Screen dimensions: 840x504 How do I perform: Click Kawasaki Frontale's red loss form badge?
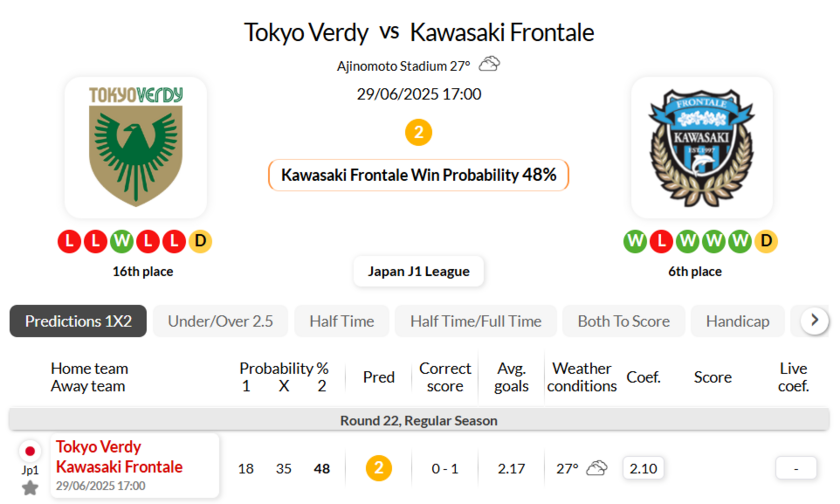point(661,241)
